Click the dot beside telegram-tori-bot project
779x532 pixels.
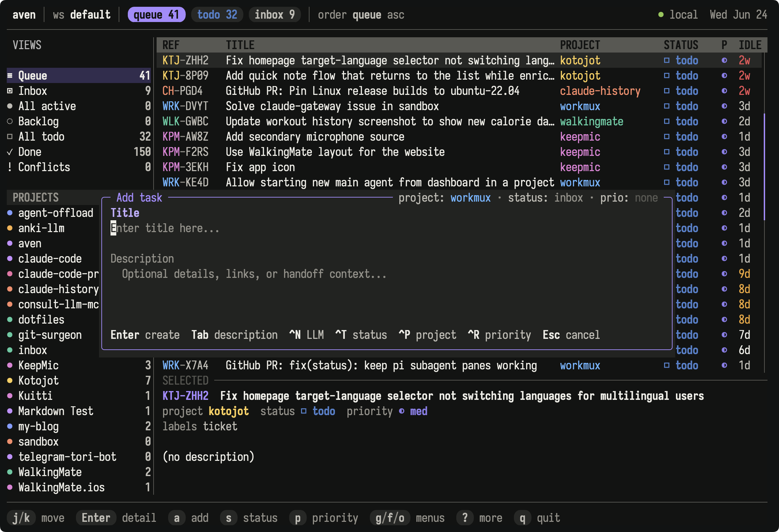click(10, 457)
